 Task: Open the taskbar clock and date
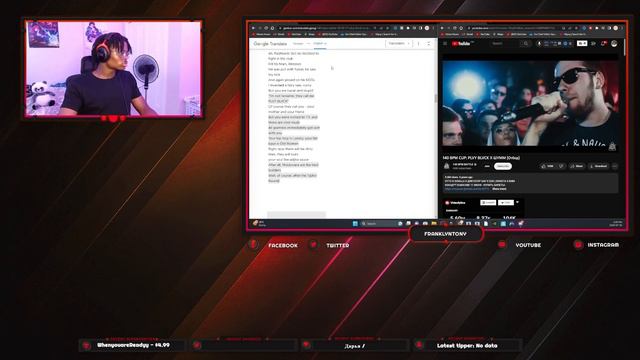point(616,223)
